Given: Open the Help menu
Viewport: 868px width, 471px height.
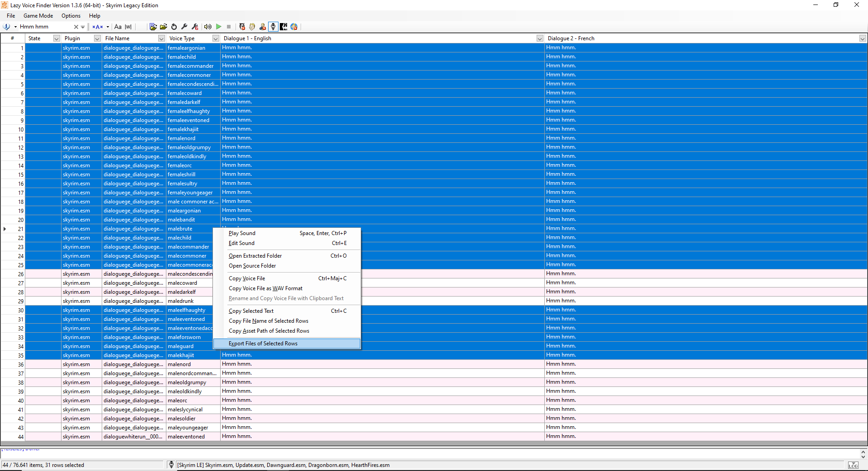Looking at the screenshot, I should (x=94, y=16).
